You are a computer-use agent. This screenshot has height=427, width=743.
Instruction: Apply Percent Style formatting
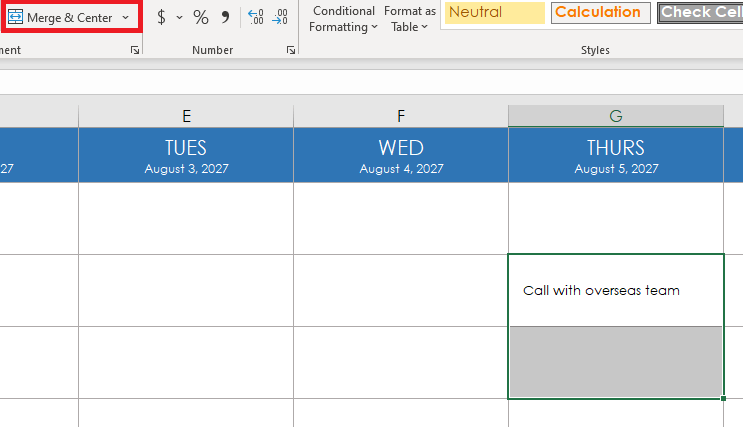tap(201, 18)
